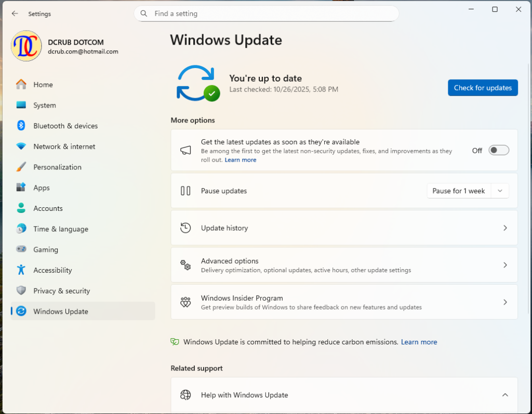Click the large update sync status icon
The width and height of the screenshot is (532, 414).
[198, 84]
